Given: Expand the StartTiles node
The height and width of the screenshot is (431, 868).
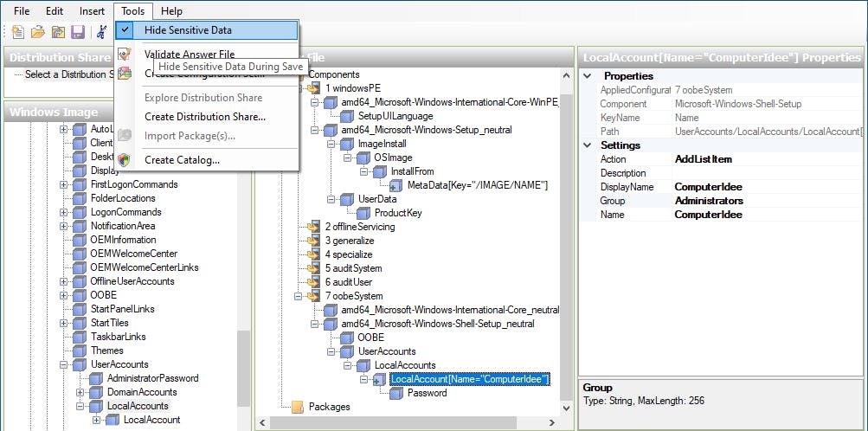Looking at the screenshot, I should tap(64, 323).
